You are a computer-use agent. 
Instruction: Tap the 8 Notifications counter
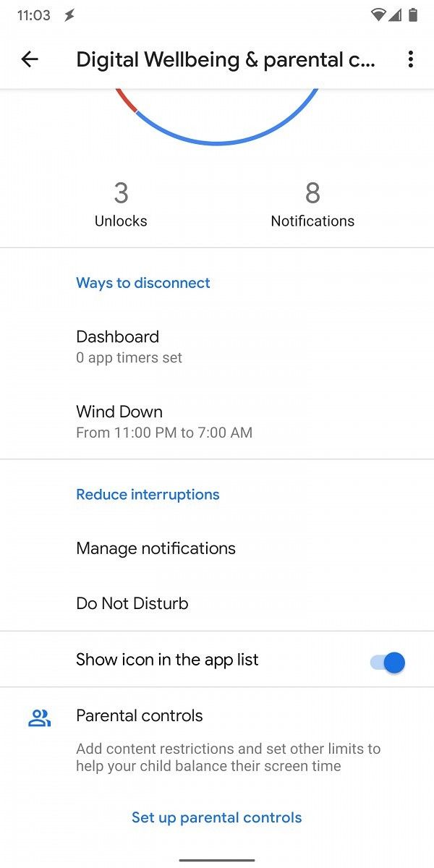point(312,205)
